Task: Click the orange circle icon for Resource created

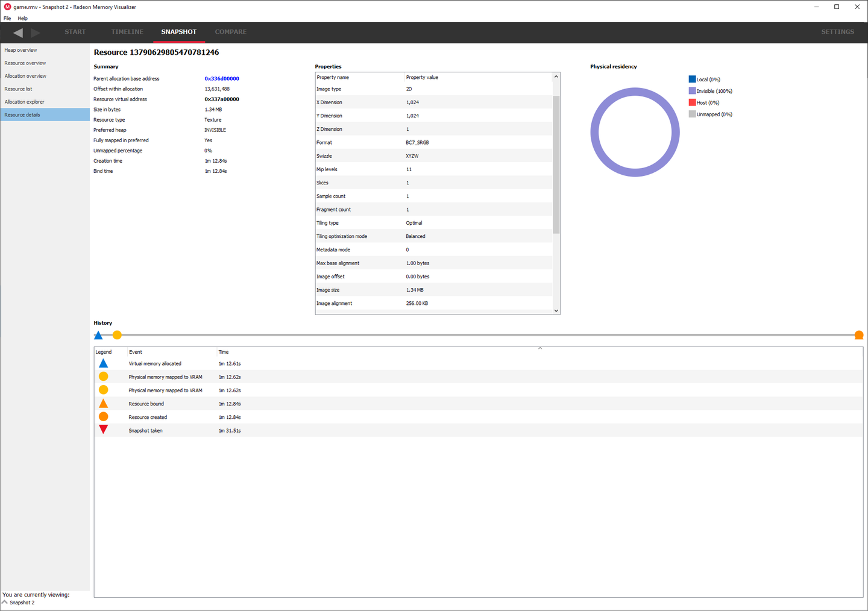Action: tap(103, 416)
